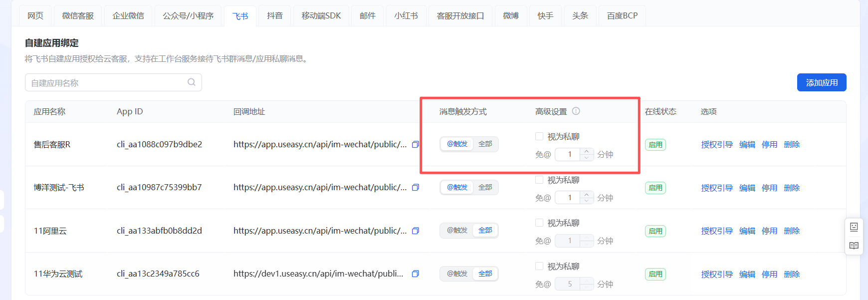Open the floating help book icon
Image resolution: width=868 pixels, height=300 pixels.
pyautogui.click(x=854, y=246)
